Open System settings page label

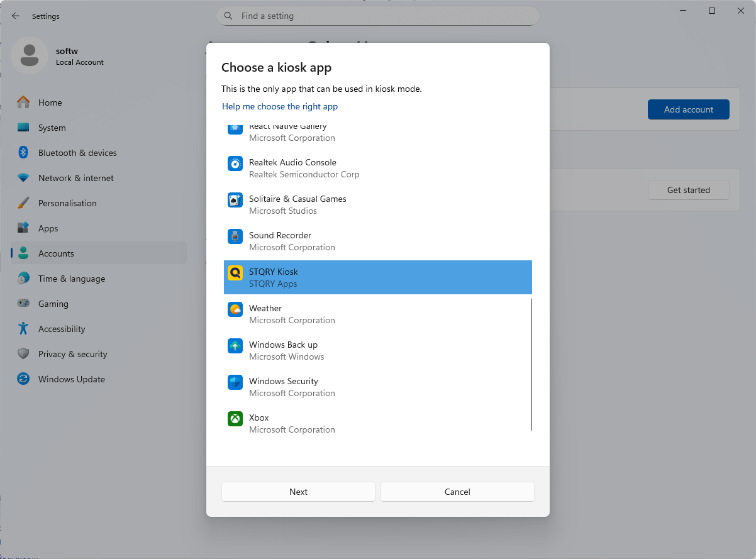(x=52, y=128)
